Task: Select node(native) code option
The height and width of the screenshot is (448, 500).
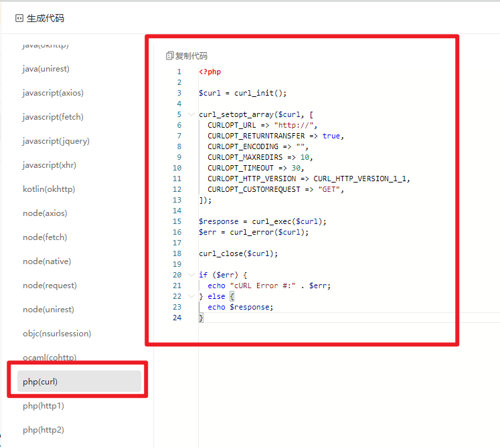Action: click(47, 261)
